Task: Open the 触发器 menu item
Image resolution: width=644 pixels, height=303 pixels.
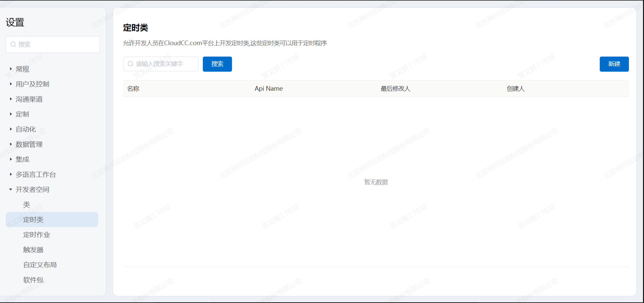Action: pyautogui.click(x=33, y=250)
